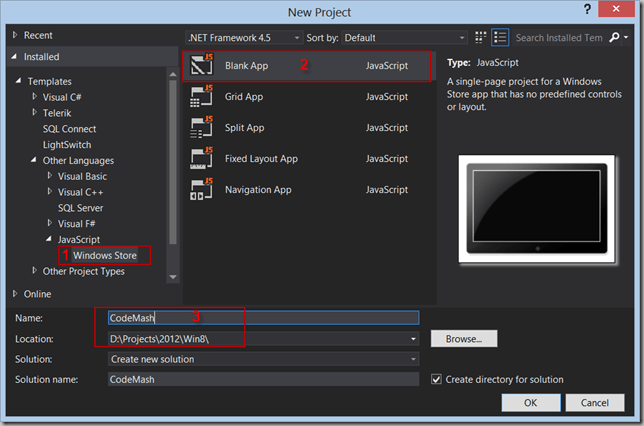Image resolution: width=644 pixels, height=426 pixels.
Task: Collapse the JavaScript node arrow
Action: pos(49,239)
